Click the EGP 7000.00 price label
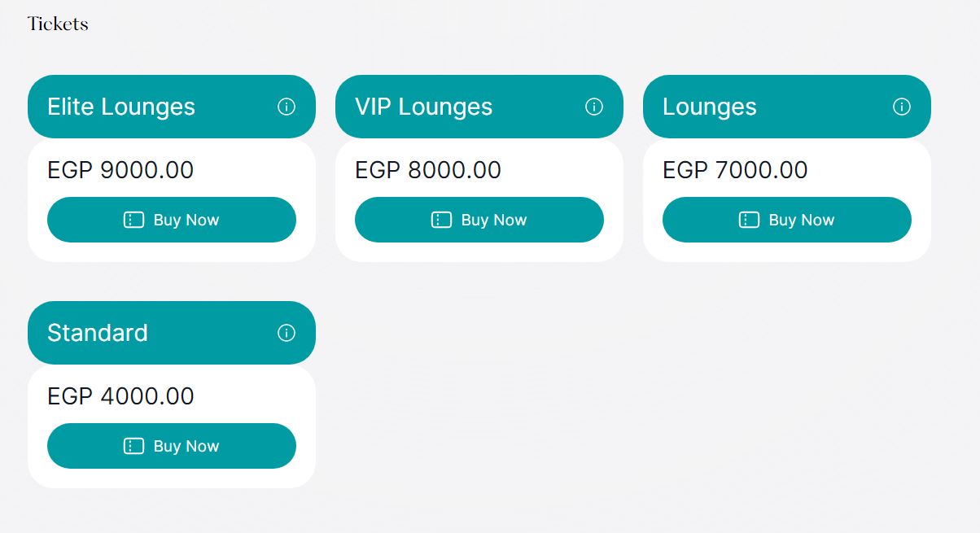The image size is (980, 533). coord(735,170)
